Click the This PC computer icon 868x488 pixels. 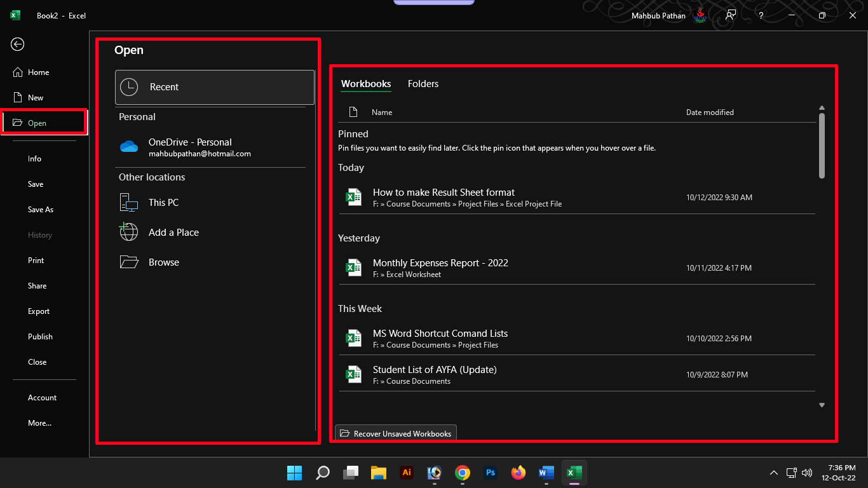(129, 203)
